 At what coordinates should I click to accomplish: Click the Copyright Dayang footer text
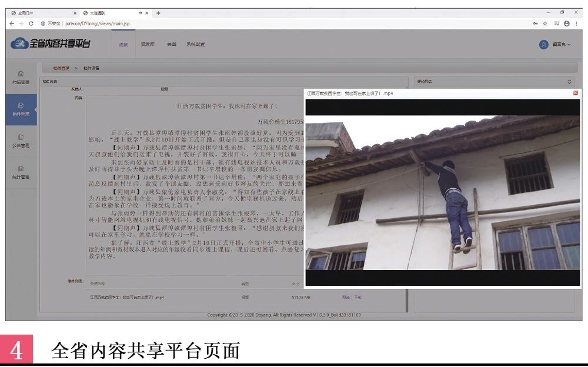click(284, 315)
